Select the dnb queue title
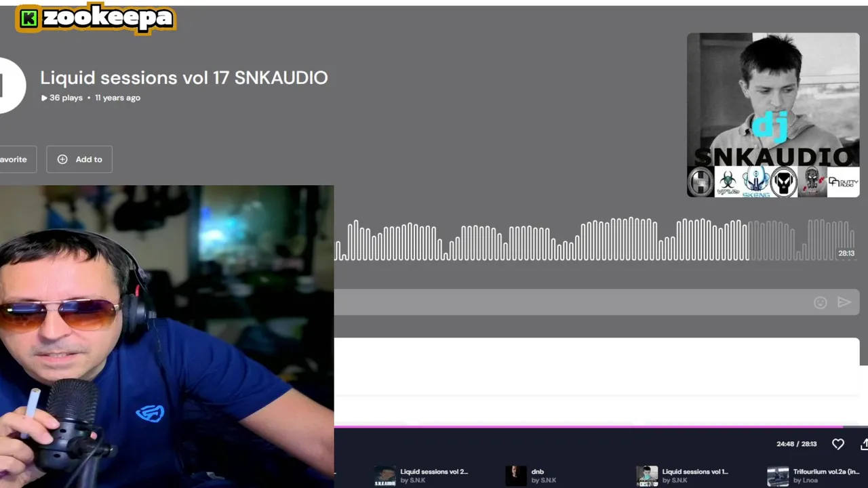This screenshot has height=488, width=868. (x=538, y=472)
